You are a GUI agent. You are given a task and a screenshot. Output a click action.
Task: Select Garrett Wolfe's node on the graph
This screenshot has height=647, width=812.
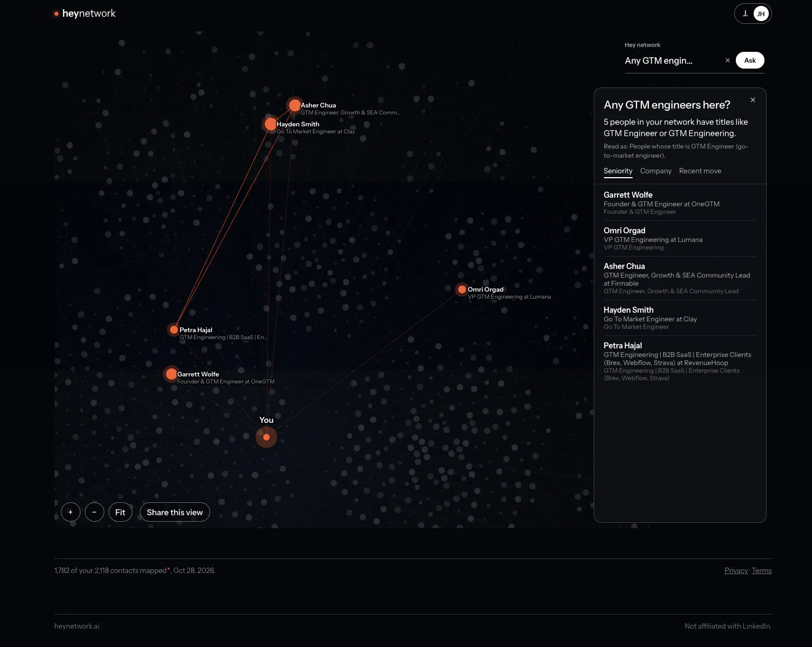(171, 374)
